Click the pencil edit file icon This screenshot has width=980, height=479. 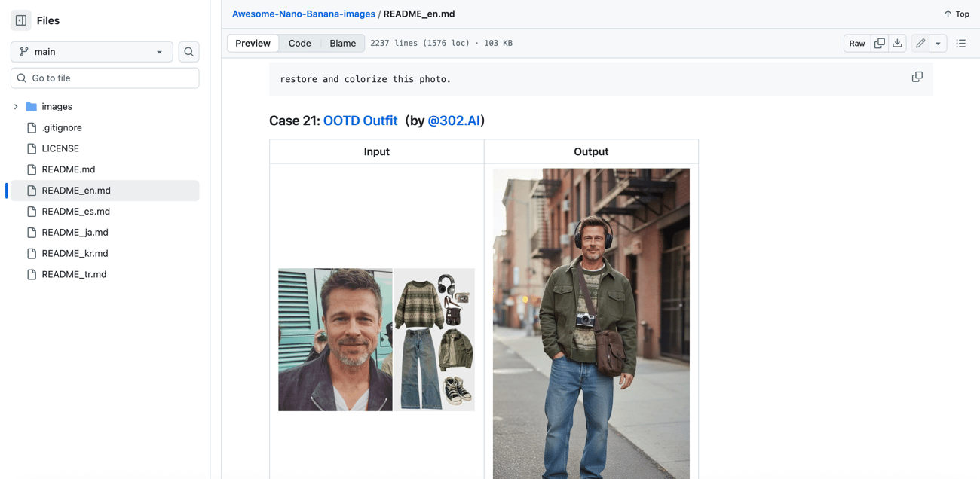click(x=920, y=44)
